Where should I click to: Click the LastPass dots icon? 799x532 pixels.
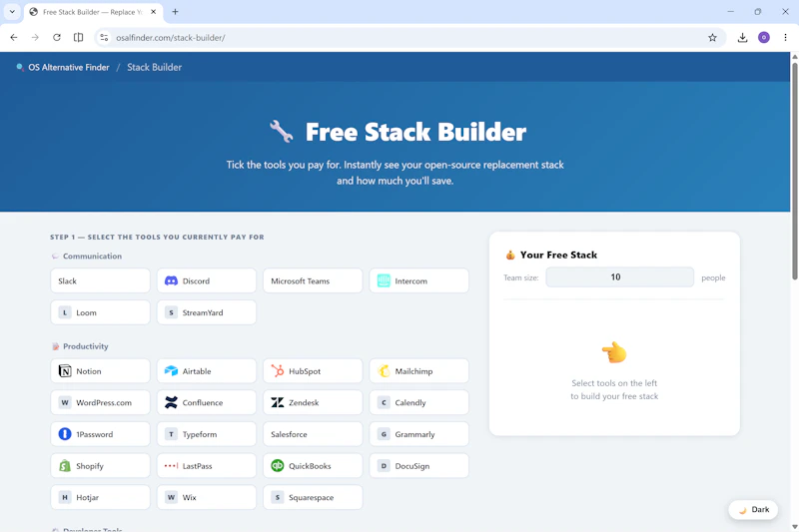(x=171, y=466)
